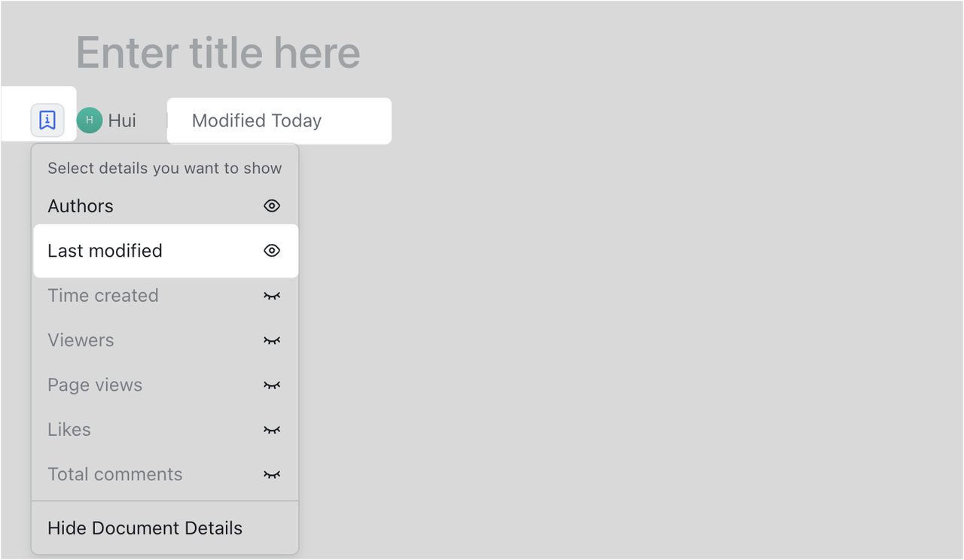Click the document details bookmark icon

click(47, 120)
